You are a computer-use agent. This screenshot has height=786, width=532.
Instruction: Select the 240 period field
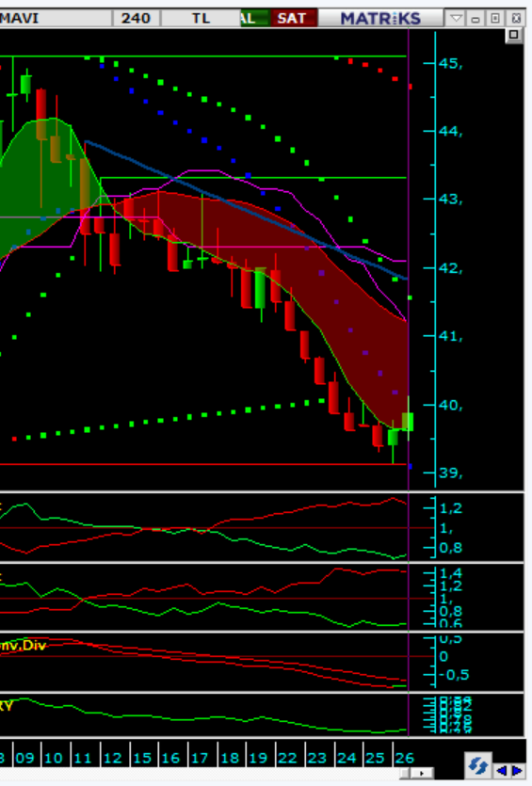point(136,19)
